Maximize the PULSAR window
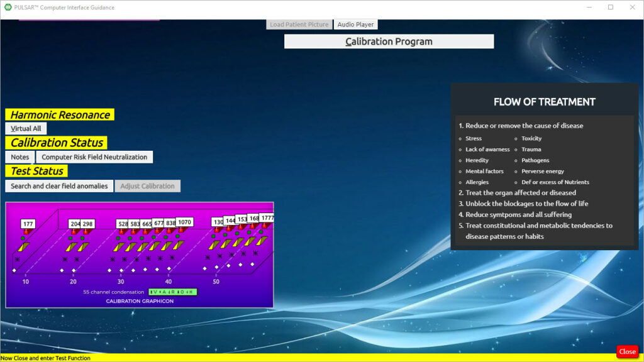 pyautogui.click(x=610, y=8)
